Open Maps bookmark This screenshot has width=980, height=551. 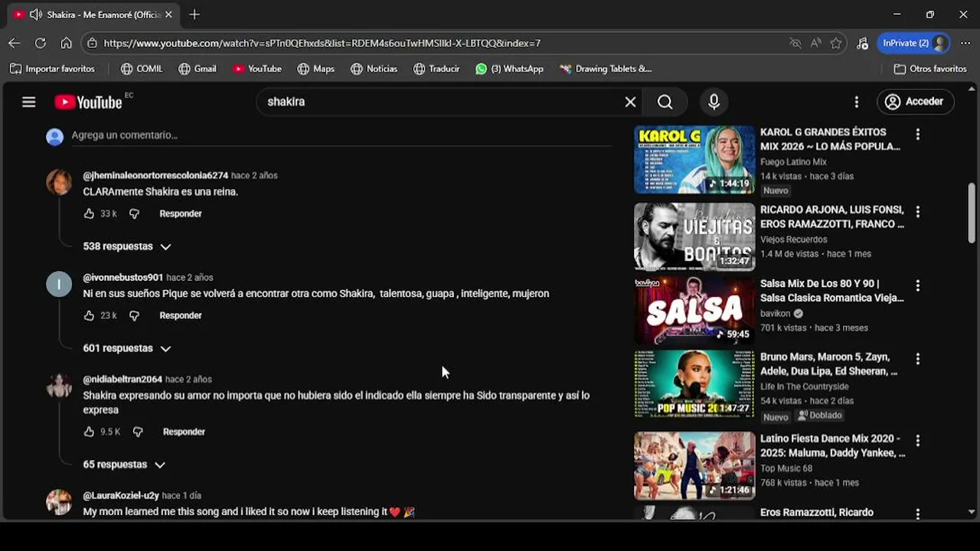click(x=316, y=69)
